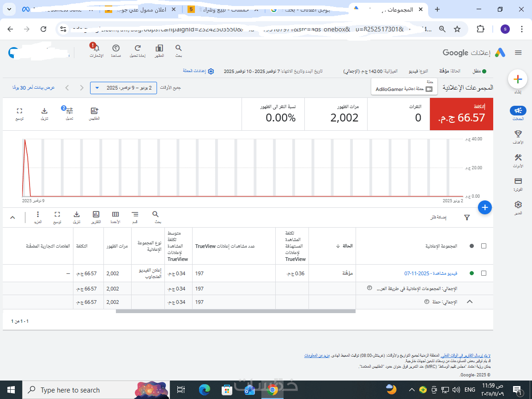Open the Windows Start menu

[x=11, y=390]
